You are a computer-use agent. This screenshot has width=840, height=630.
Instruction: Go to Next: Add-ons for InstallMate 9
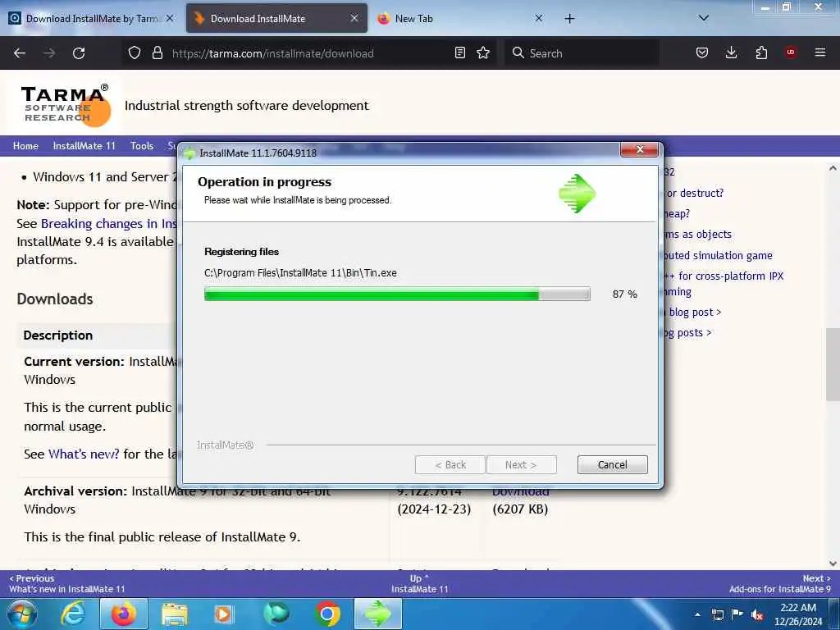[x=779, y=583]
